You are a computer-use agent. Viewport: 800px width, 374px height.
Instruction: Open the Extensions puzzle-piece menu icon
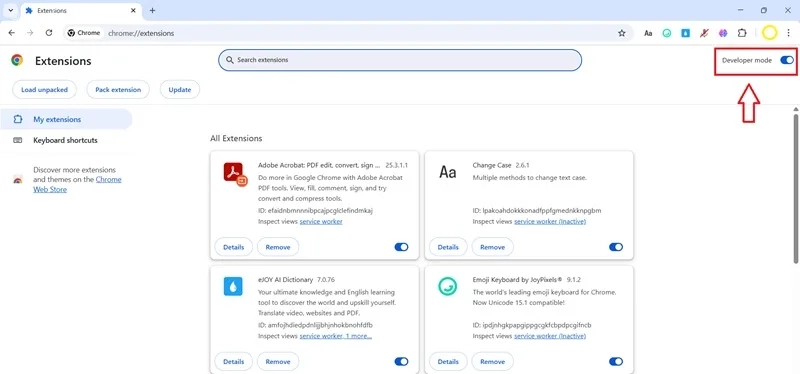click(x=742, y=33)
